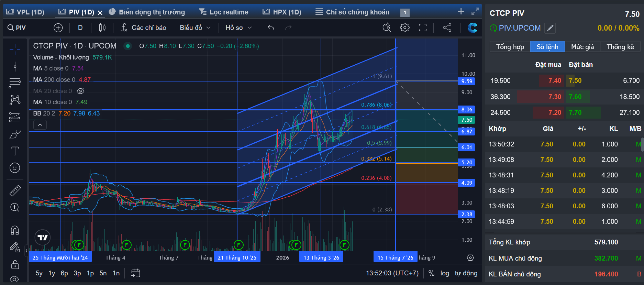Switch to the HPX (1D) tab
The height and width of the screenshot is (285, 644).
click(x=282, y=12)
